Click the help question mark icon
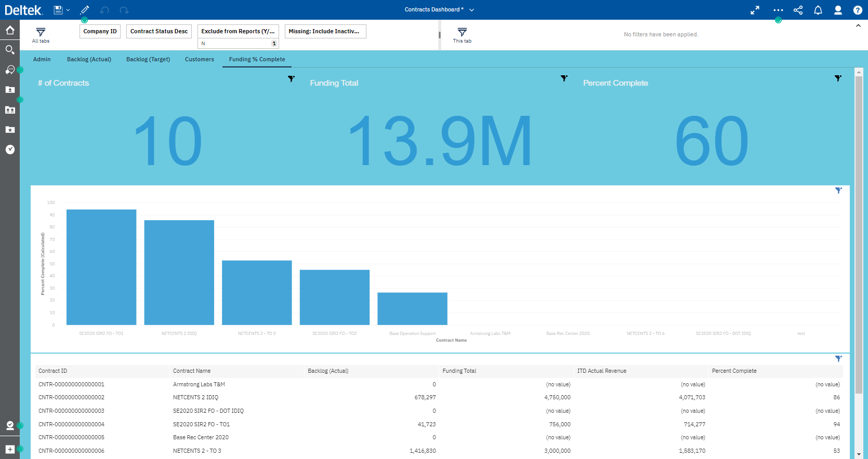This screenshot has height=459, width=868. point(858,10)
